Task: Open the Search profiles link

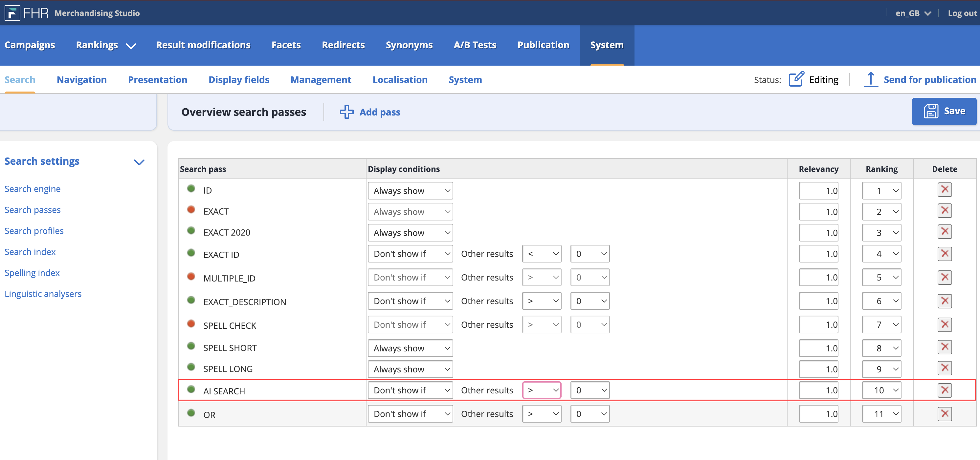Action: (34, 230)
